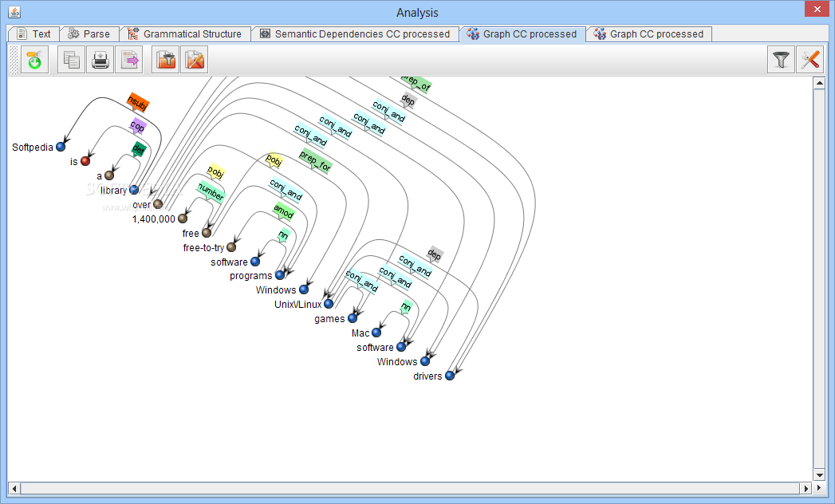Click the horizontal scrollbar thumb
Viewport: 835px width, 504px height.
pyautogui.click(x=410, y=488)
